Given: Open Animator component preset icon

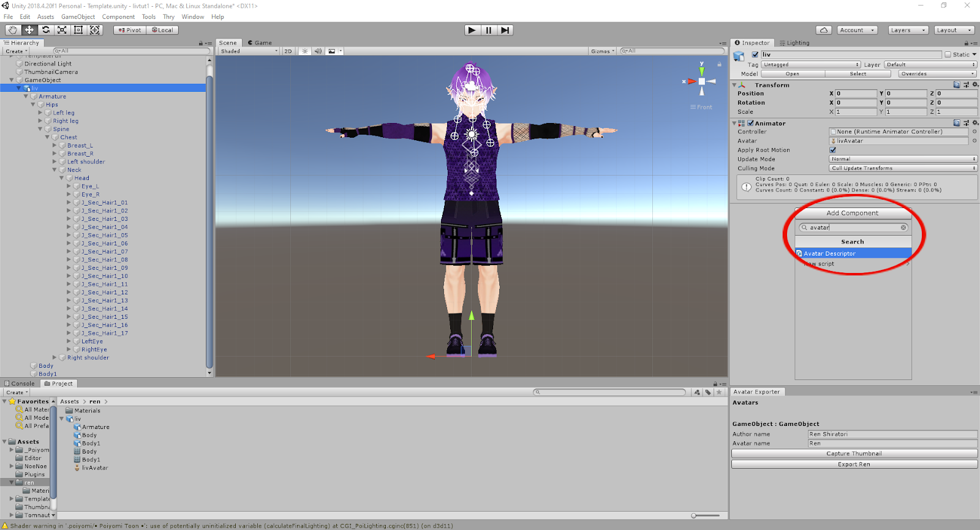Looking at the screenshot, I should pyautogui.click(x=966, y=123).
